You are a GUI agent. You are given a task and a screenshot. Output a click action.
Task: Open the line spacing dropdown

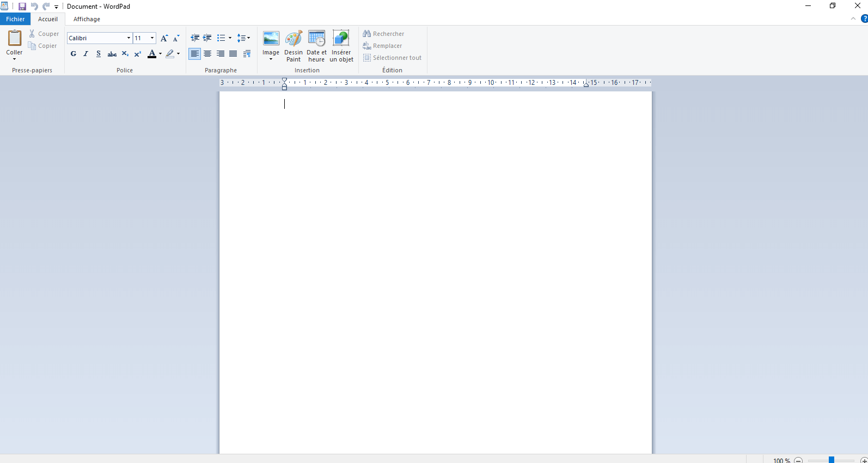[243, 38]
